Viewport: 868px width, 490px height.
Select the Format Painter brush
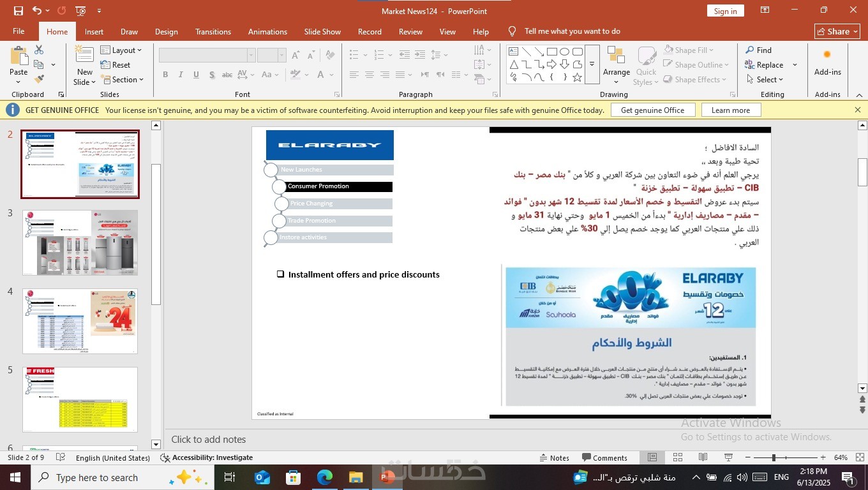39,79
